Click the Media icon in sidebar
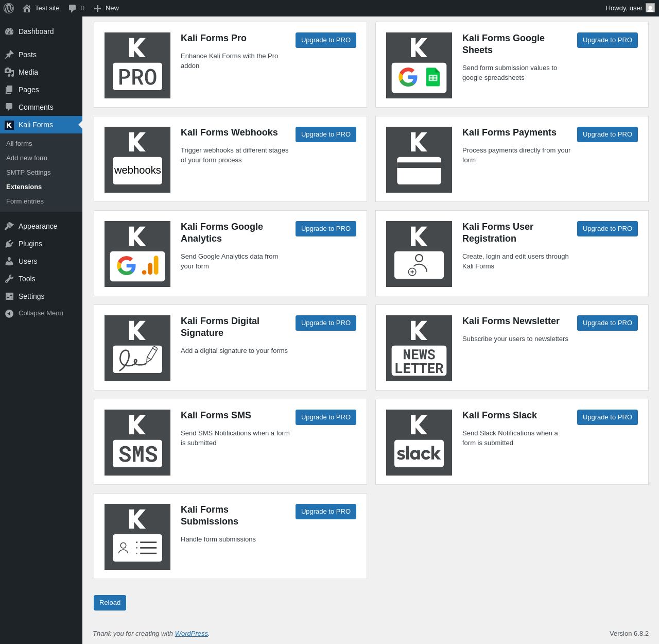This screenshot has width=659, height=644. click(9, 72)
